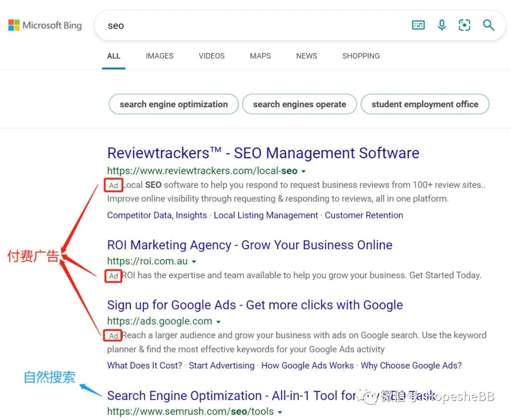Switch to the IMAGES tab

click(159, 56)
